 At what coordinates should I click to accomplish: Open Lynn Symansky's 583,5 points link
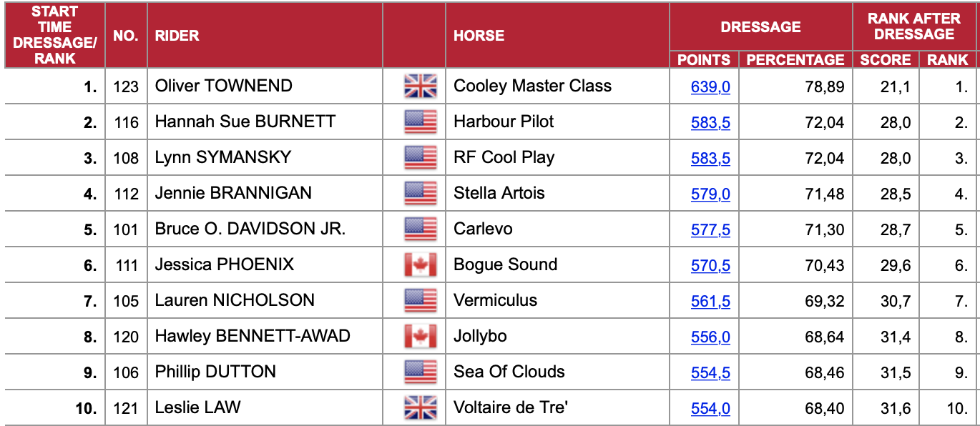710,159
